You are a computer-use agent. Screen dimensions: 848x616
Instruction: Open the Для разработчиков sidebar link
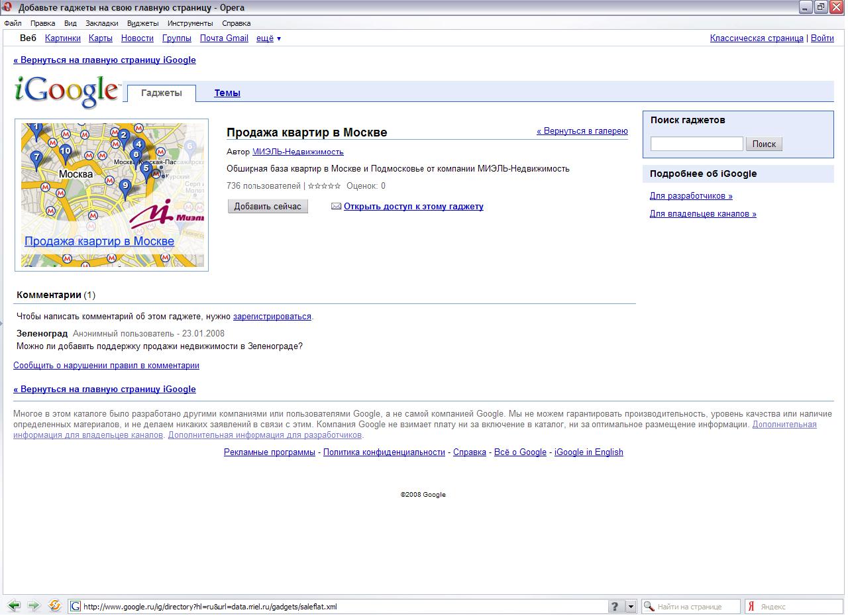(691, 196)
